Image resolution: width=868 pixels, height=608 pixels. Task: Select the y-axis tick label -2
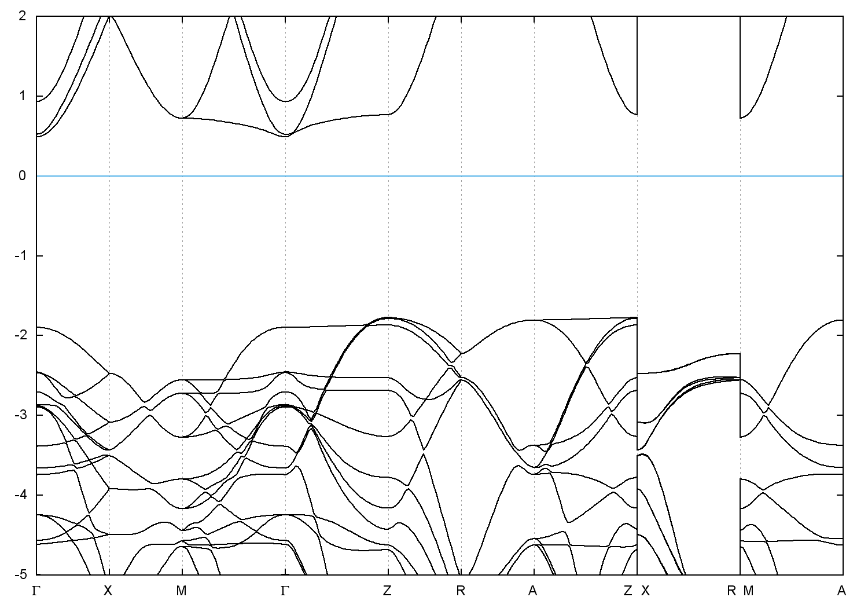(x=20, y=335)
